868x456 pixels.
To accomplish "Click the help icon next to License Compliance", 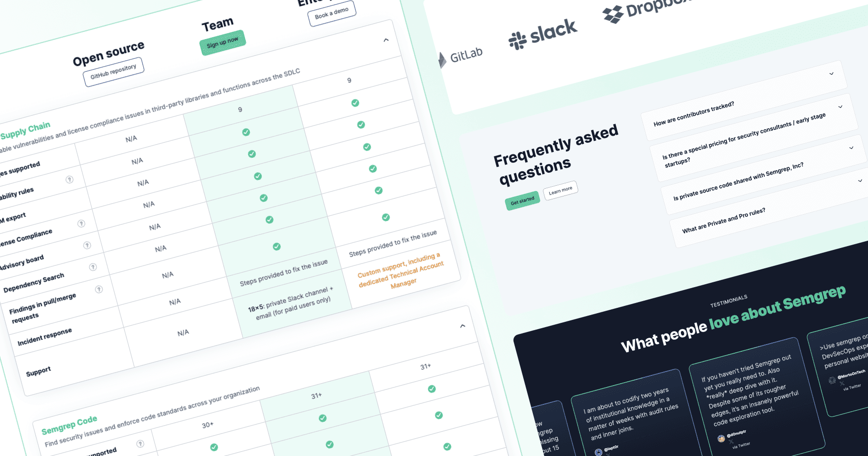I will pos(81,223).
